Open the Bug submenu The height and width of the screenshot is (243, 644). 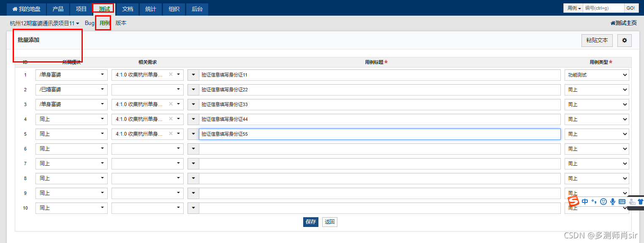[x=90, y=23]
